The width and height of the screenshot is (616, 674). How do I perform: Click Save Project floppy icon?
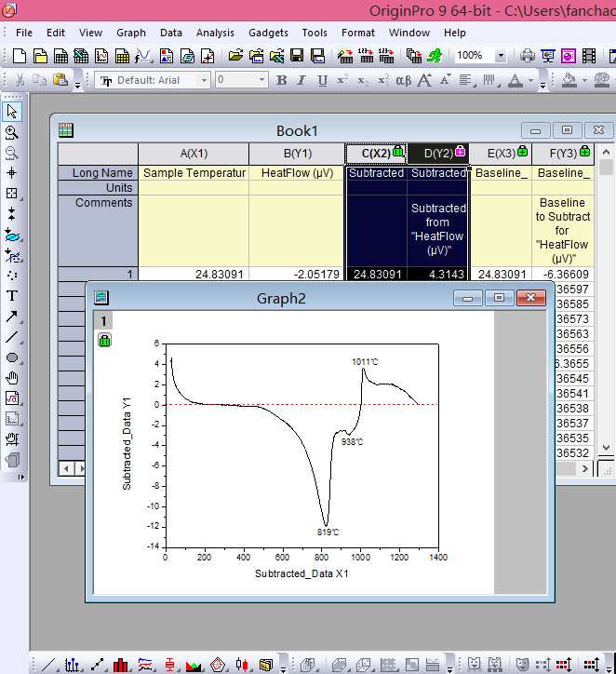(x=297, y=56)
